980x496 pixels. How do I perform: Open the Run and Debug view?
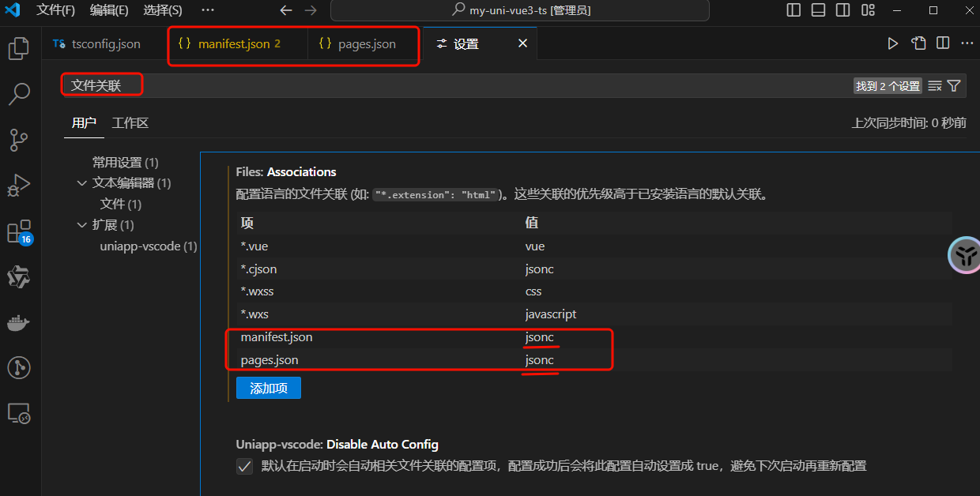click(18, 186)
